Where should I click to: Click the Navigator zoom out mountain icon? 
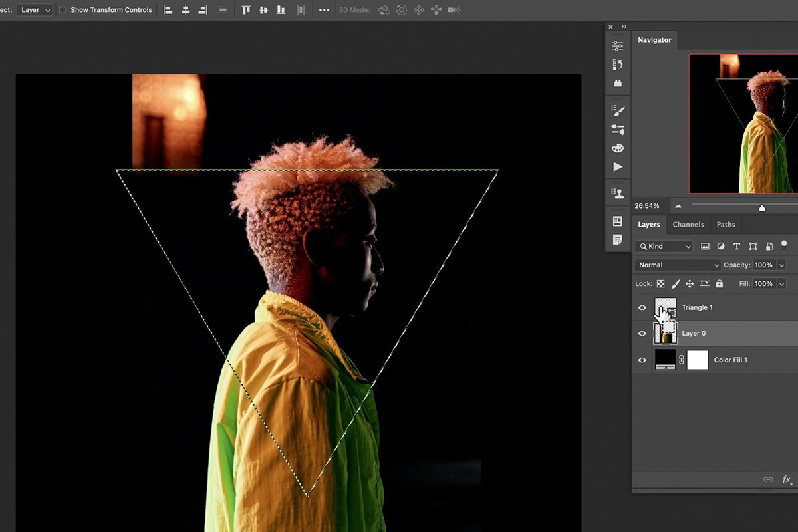(678, 207)
